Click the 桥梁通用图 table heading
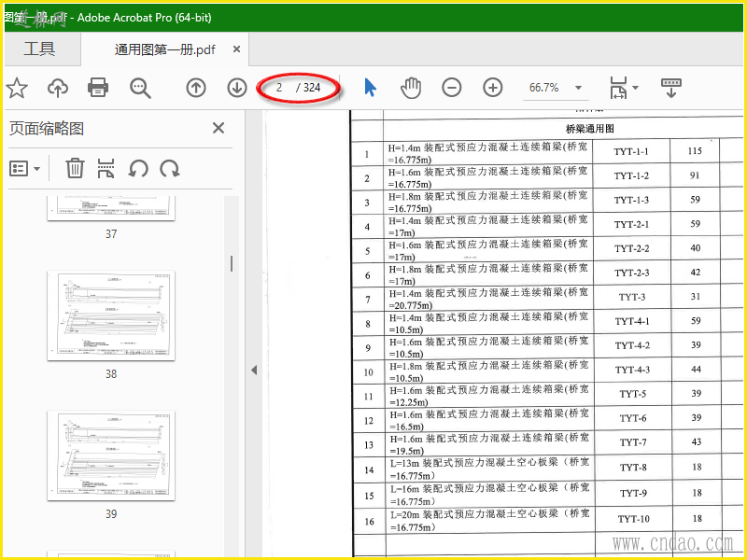This screenshot has width=747, height=560. [x=589, y=129]
